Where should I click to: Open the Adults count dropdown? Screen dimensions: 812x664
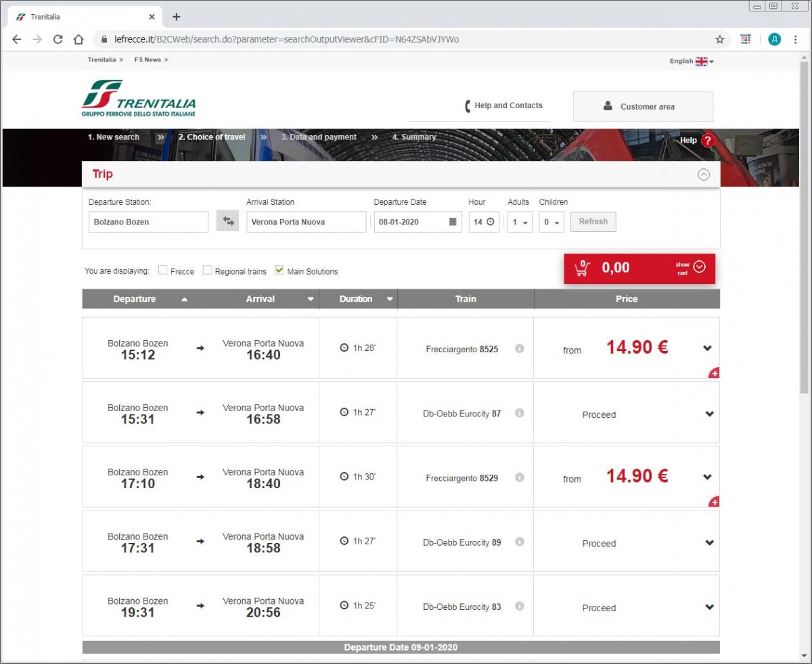[520, 222]
